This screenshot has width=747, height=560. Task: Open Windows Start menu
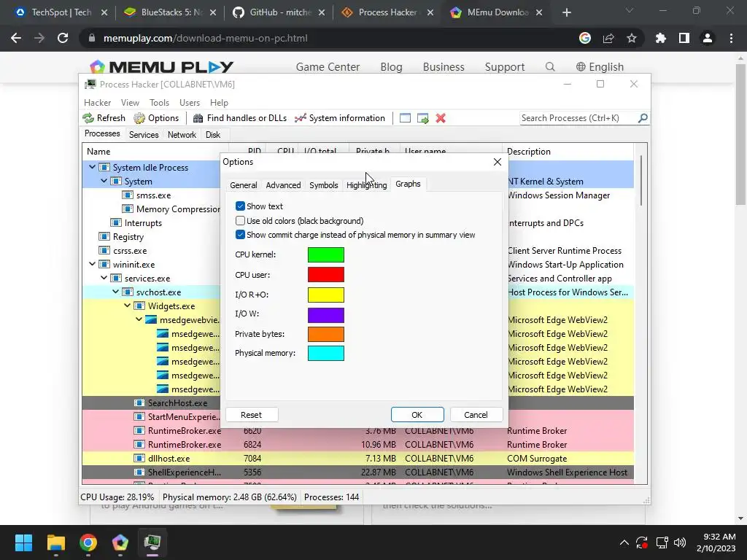click(23, 542)
